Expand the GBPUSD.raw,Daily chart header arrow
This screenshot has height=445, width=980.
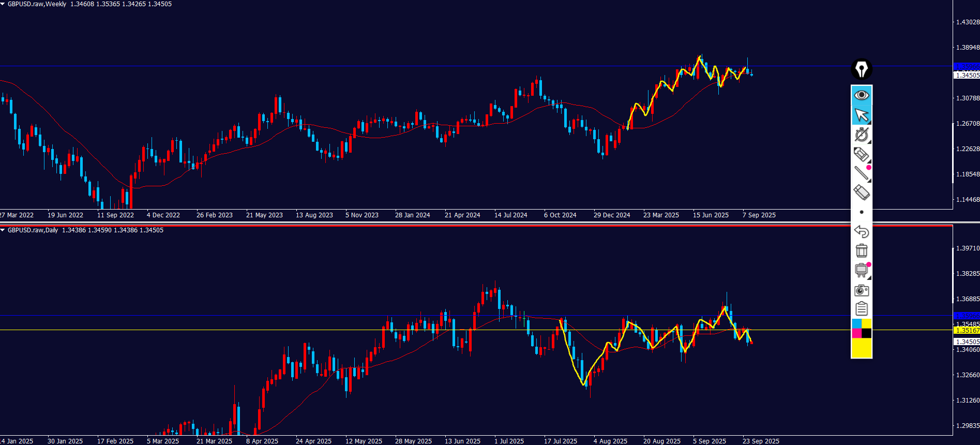(x=3, y=230)
